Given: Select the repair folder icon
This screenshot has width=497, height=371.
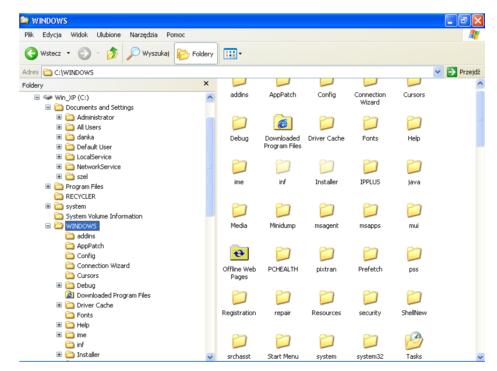Looking at the screenshot, I should coord(283,298).
